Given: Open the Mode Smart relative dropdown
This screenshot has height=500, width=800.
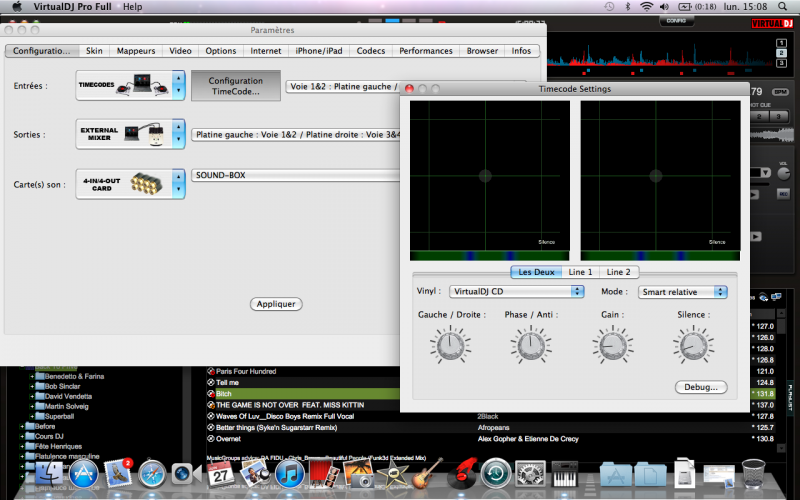Looking at the screenshot, I should [x=683, y=292].
